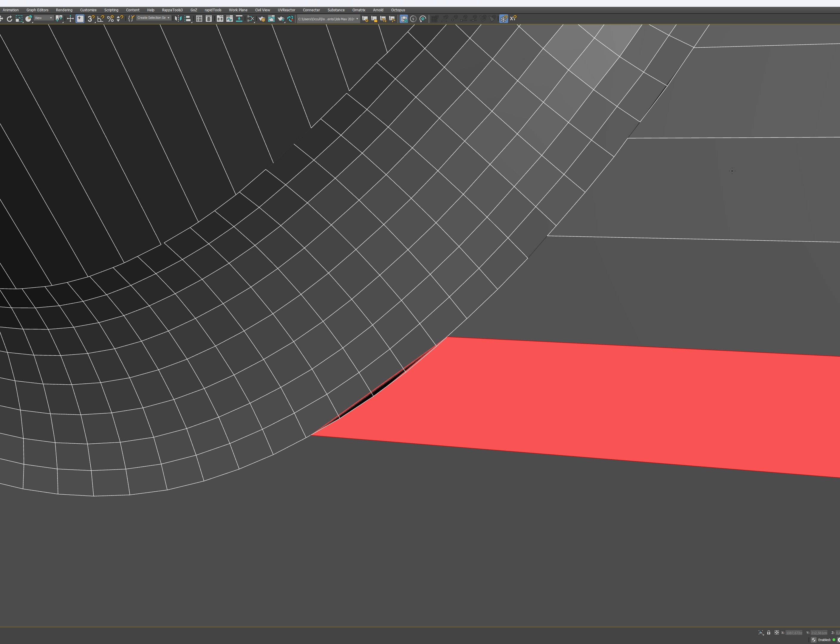Expand the Create Selection Set dropdown

pos(168,18)
